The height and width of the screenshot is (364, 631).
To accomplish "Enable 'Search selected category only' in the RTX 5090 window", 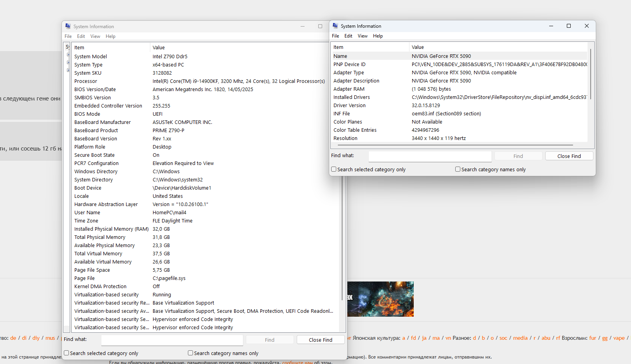I will click(x=334, y=169).
